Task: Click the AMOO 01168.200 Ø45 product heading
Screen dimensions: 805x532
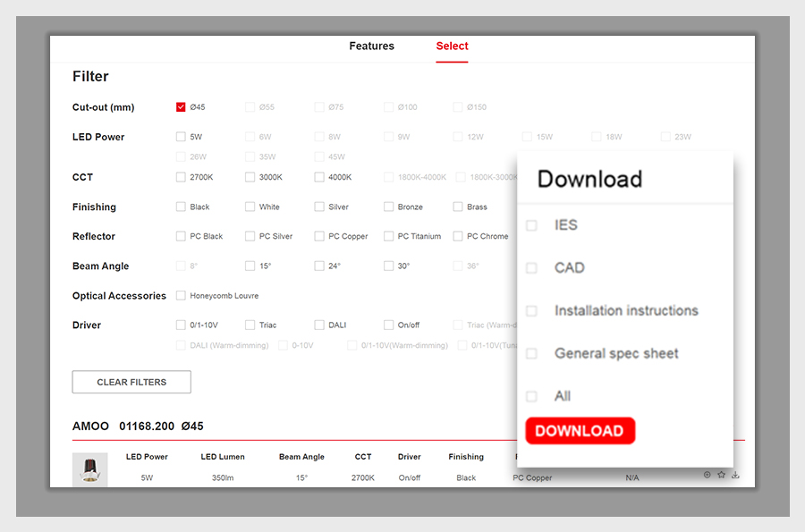Action: (x=138, y=426)
